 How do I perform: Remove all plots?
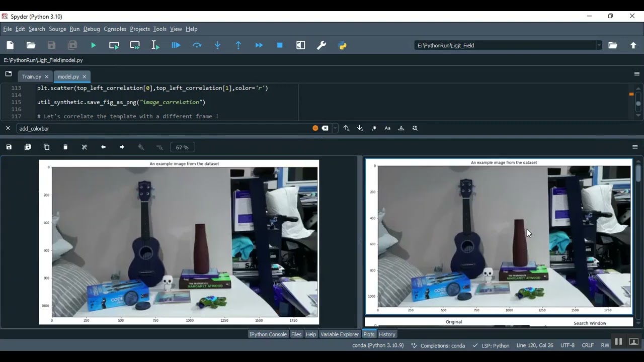[x=85, y=147]
